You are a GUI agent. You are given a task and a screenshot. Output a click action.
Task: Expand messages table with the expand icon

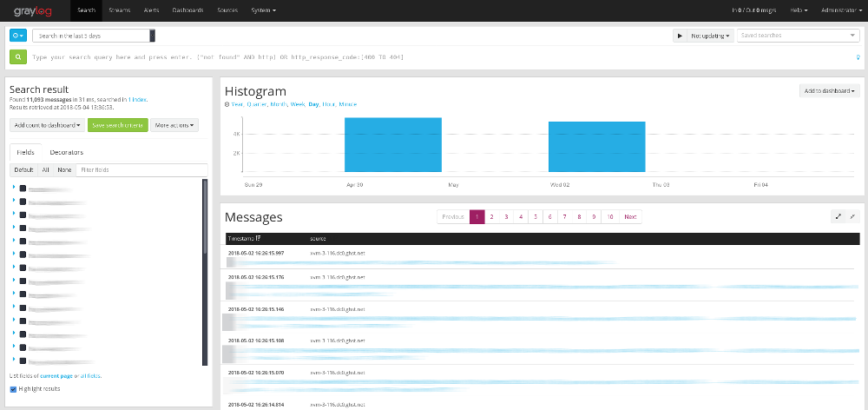tap(838, 216)
